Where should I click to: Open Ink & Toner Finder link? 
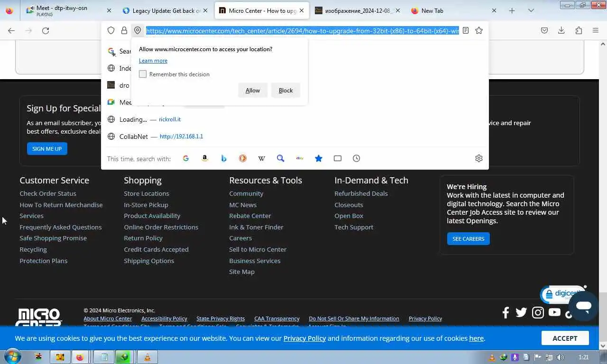click(x=256, y=227)
